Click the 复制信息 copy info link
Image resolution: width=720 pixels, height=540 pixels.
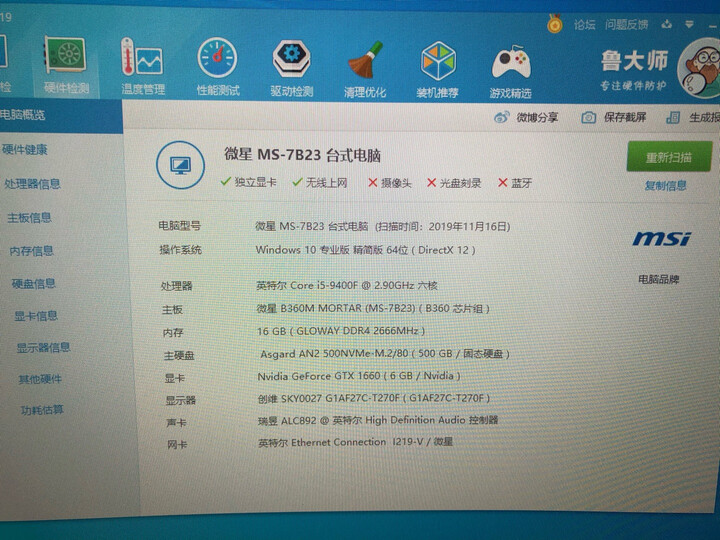tap(665, 186)
